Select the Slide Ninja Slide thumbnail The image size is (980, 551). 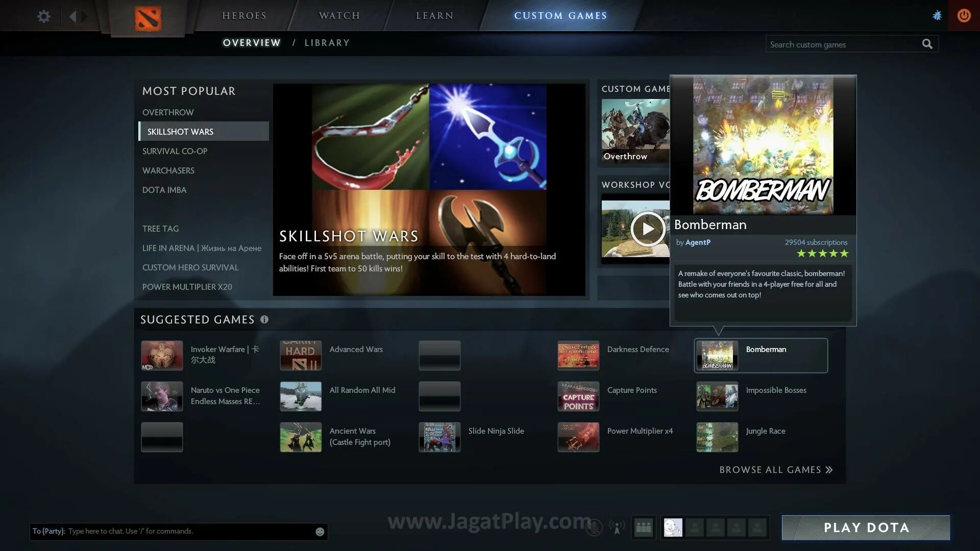[439, 437]
